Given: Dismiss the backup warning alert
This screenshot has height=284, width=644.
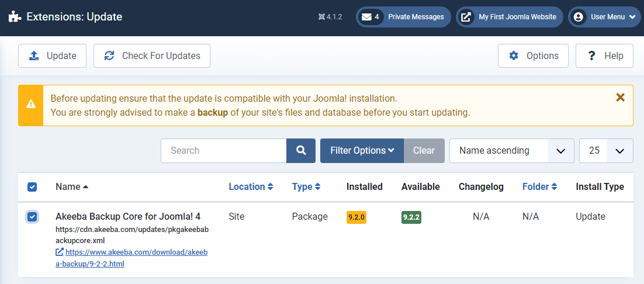Looking at the screenshot, I should 620,97.
